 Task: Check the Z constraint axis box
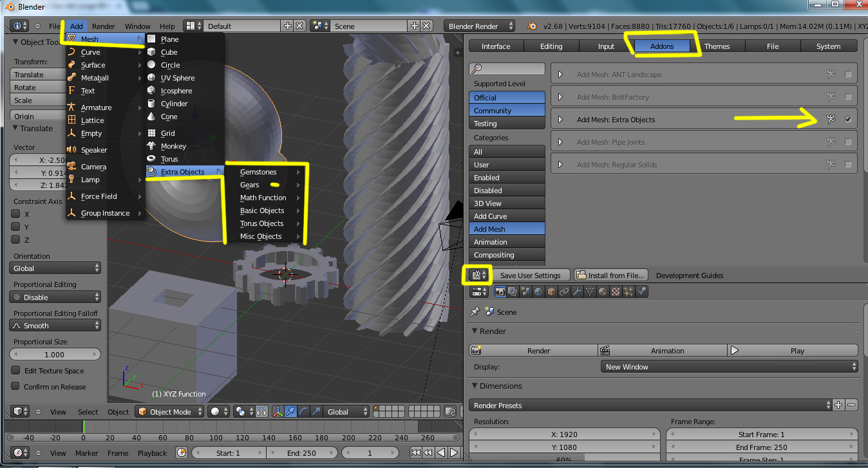[16, 239]
